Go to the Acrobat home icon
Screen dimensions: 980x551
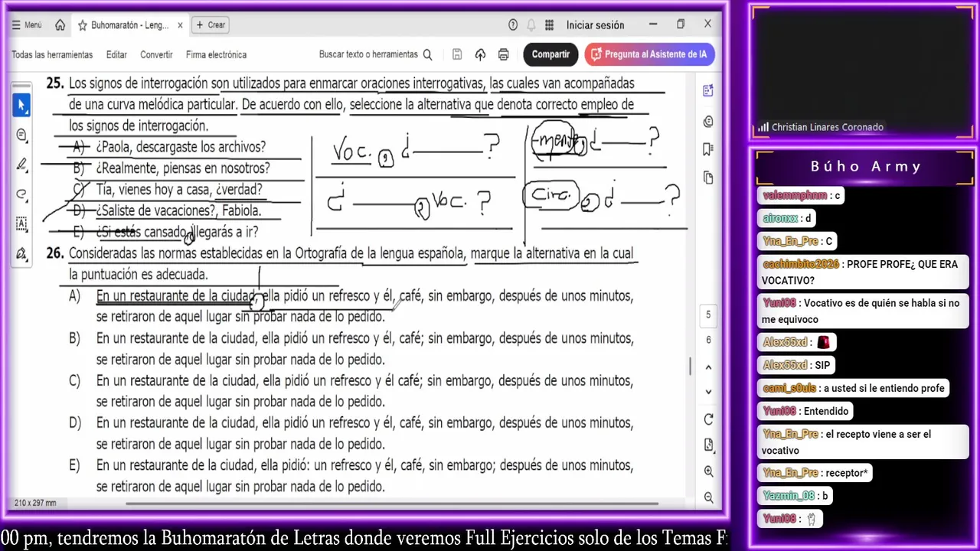click(60, 24)
